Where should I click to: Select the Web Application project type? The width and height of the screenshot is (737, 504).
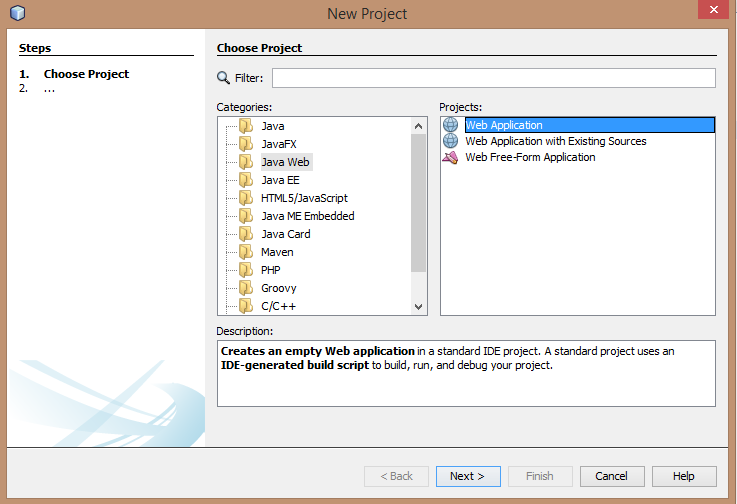(x=589, y=125)
